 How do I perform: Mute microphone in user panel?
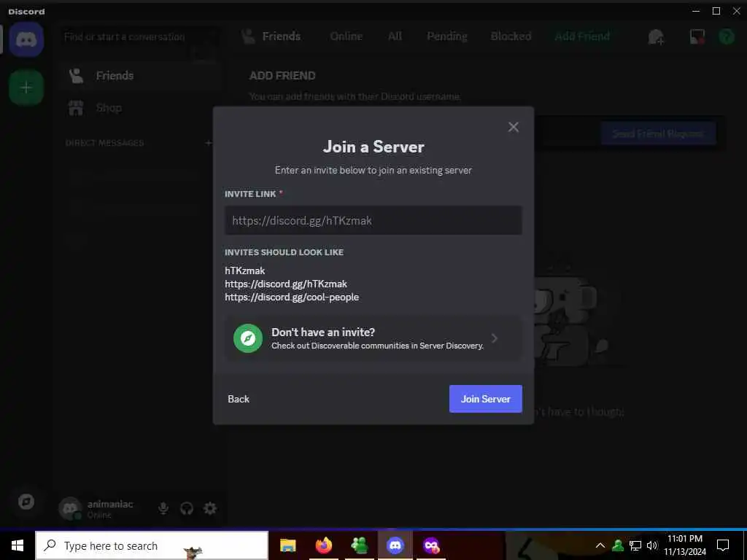click(163, 508)
